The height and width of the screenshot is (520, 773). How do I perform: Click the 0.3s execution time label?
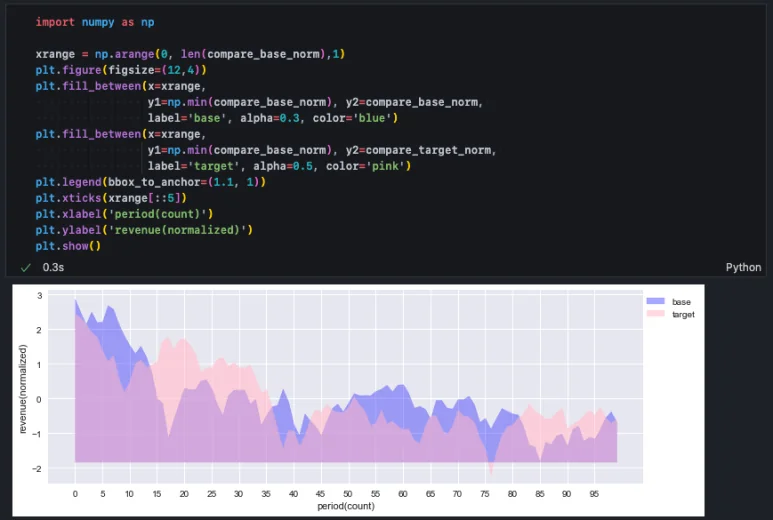53,267
